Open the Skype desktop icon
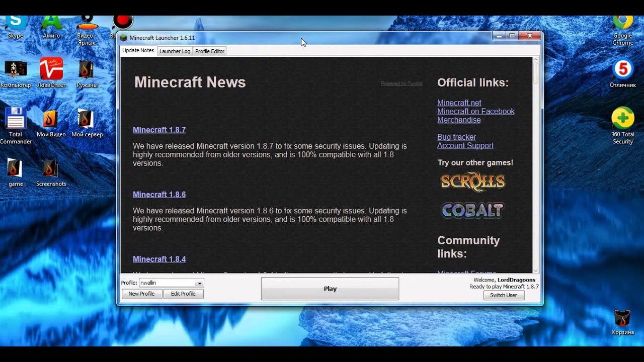 pyautogui.click(x=16, y=26)
